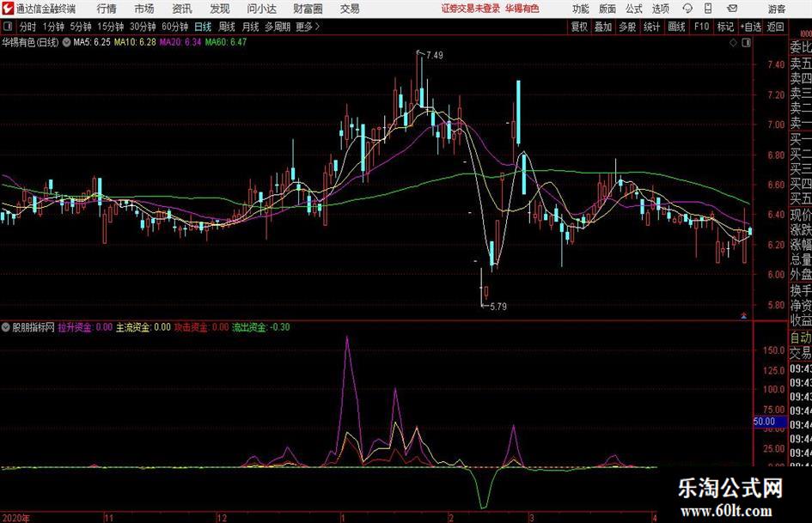Click the 5.79 low price marker

coord(498,307)
